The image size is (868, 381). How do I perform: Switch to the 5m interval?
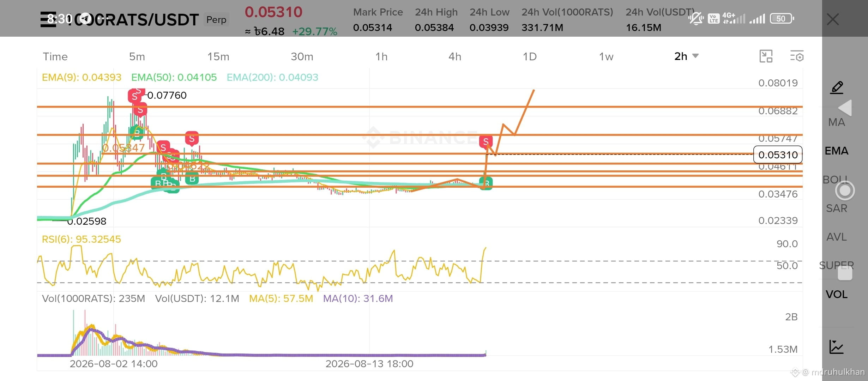click(x=137, y=56)
